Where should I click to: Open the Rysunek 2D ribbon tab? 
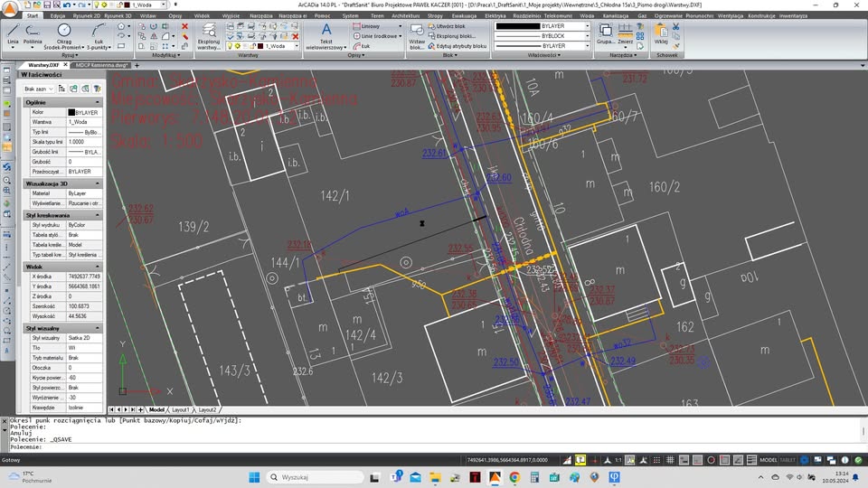click(86, 15)
